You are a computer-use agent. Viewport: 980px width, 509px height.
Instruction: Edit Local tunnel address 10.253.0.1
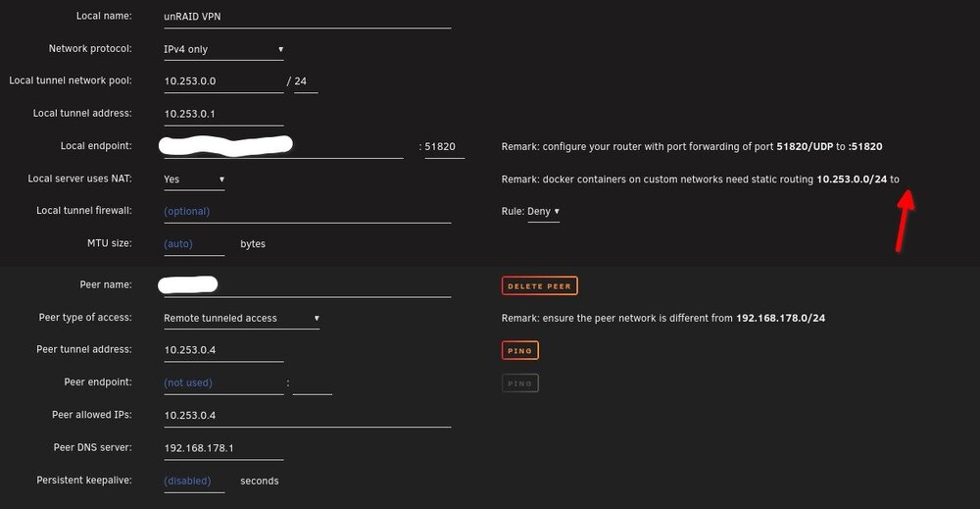223,114
